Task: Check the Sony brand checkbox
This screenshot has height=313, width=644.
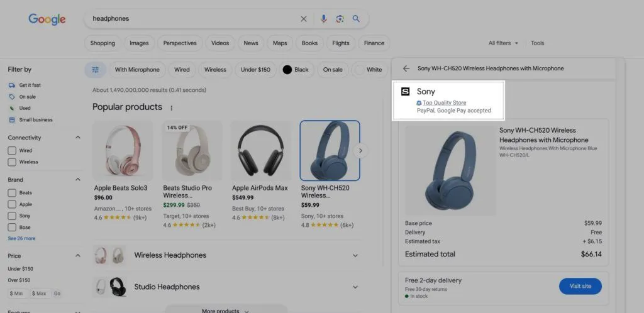Action: click(13, 216)
